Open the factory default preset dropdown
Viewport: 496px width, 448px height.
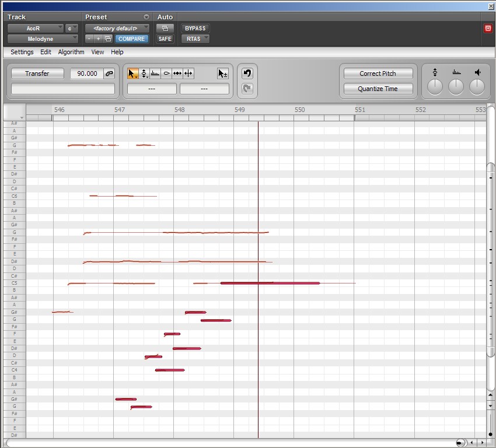coord(117,28)
